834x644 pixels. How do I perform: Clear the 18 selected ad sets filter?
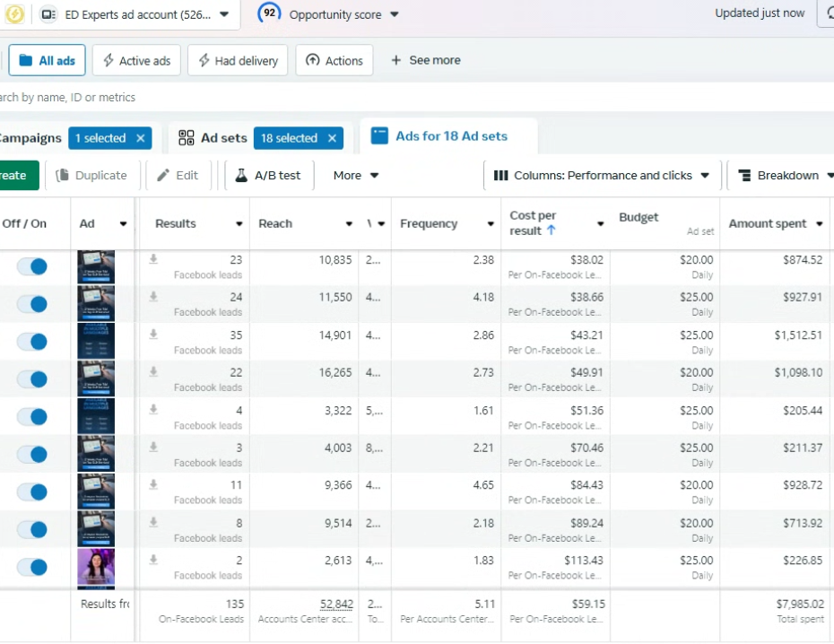(332, 138)
